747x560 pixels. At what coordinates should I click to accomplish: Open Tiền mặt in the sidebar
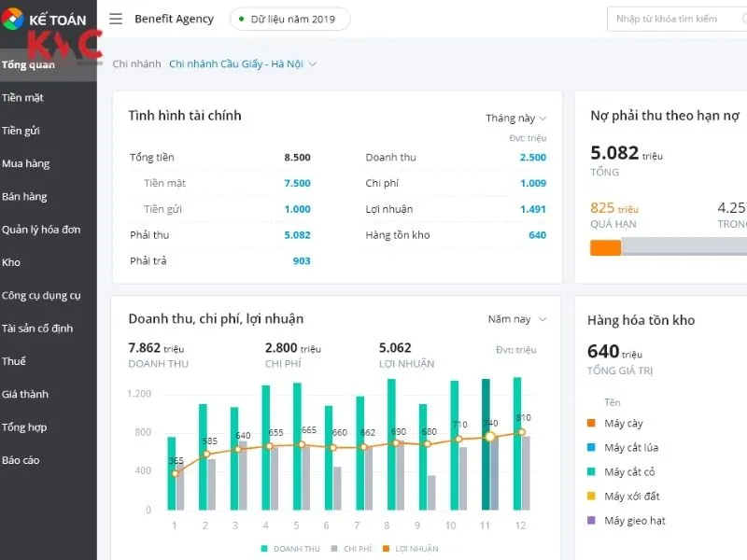(23, 98)
